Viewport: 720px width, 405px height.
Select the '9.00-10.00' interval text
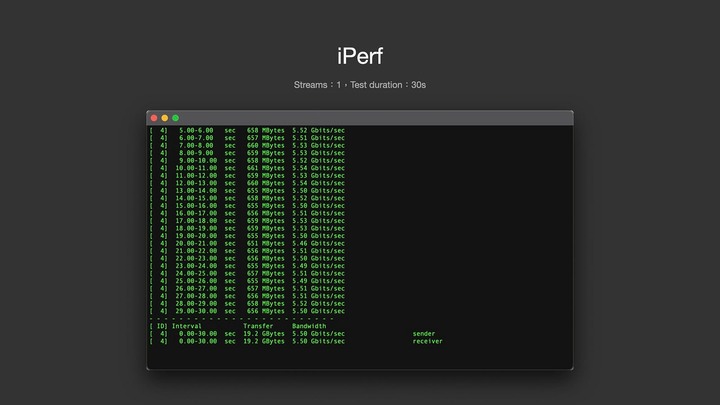[x=198, y=160]
